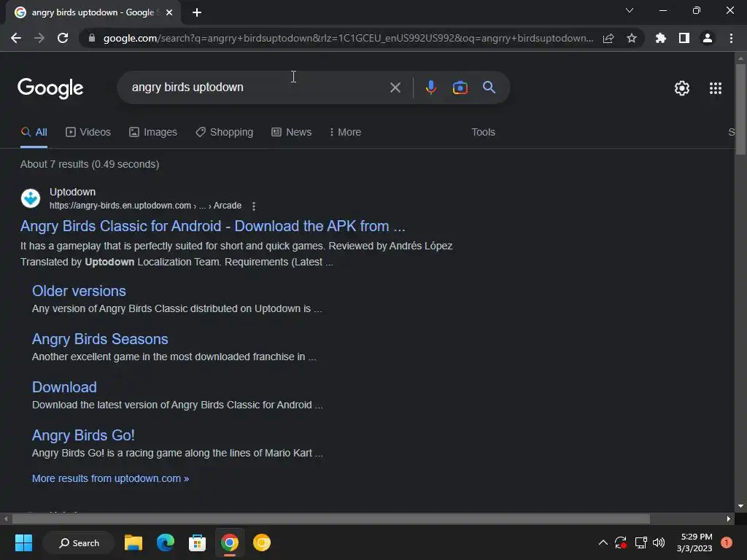Click the sync update tray icon

click(x=621, y=542)
